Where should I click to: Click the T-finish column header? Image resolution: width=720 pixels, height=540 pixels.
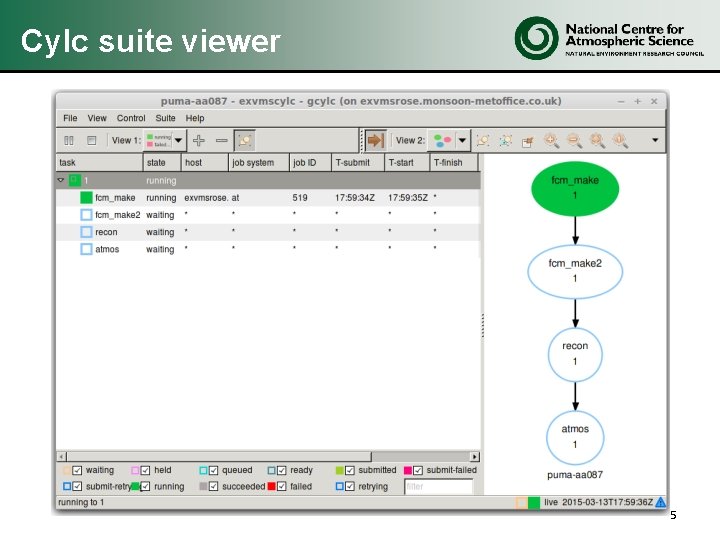pyautogui.click(x=454, y=163)
